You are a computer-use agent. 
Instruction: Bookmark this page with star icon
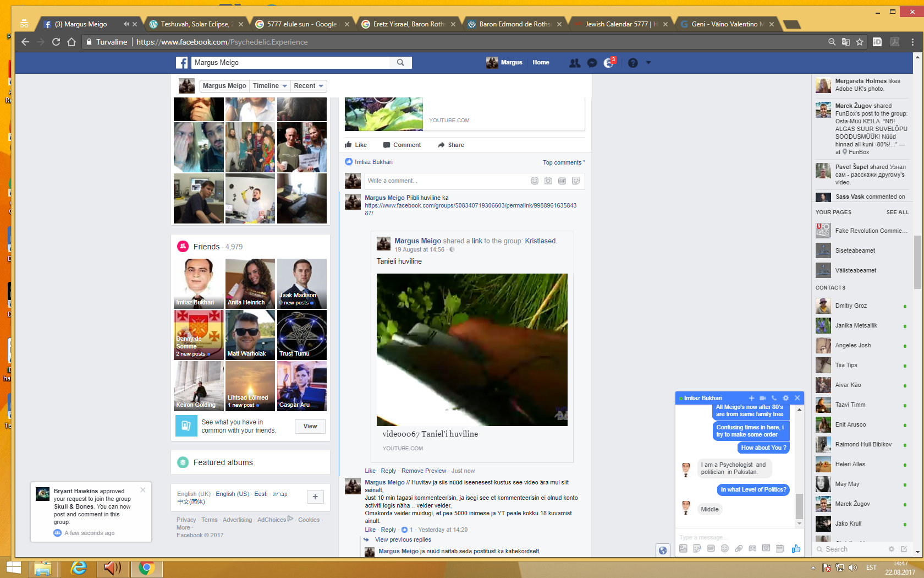[860, 42]
